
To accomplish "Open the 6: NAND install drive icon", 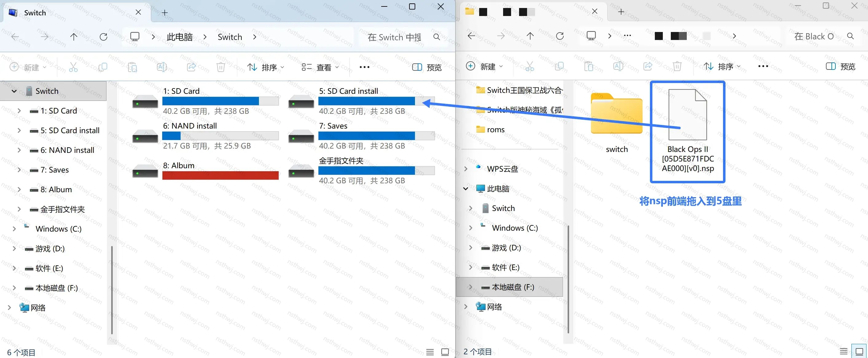I will [x=145, y=136].
